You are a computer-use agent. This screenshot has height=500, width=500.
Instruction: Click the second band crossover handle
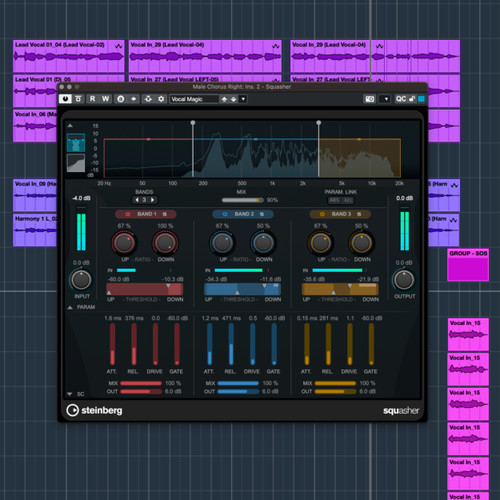tap(319, 123)
